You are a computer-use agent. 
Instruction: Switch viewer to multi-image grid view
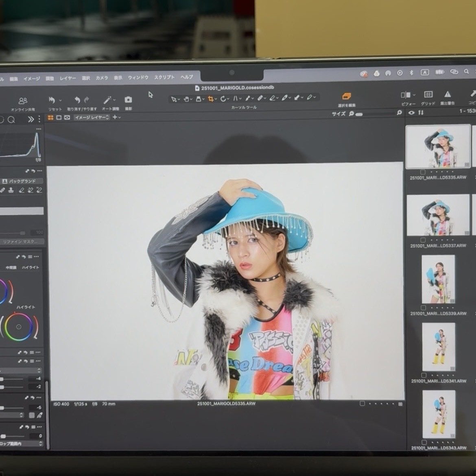[51, 118]
